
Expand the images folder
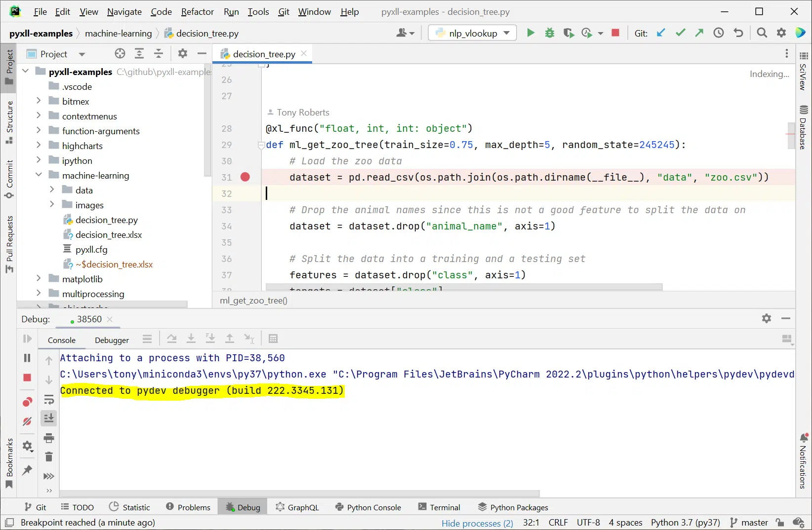[52, 204]
